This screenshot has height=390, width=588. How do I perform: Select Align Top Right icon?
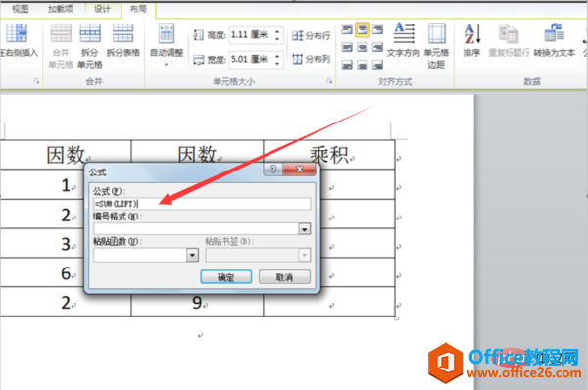click(x=377, y=29)
